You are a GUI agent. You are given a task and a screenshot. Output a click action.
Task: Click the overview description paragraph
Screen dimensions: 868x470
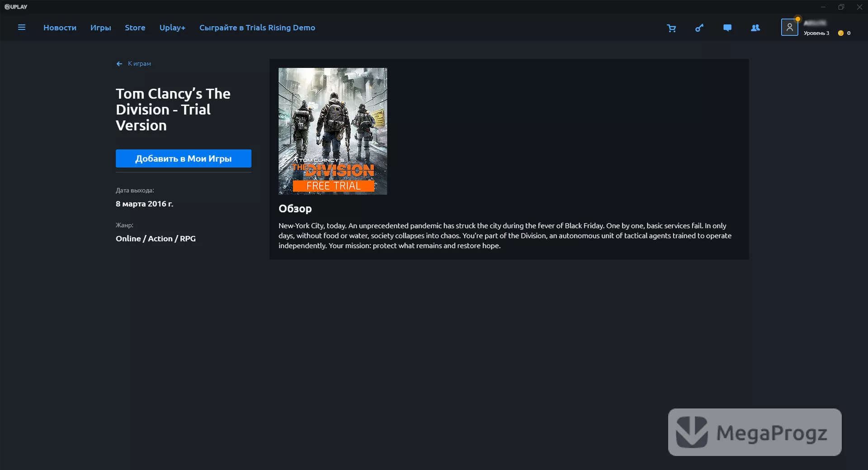pos(505,236)
